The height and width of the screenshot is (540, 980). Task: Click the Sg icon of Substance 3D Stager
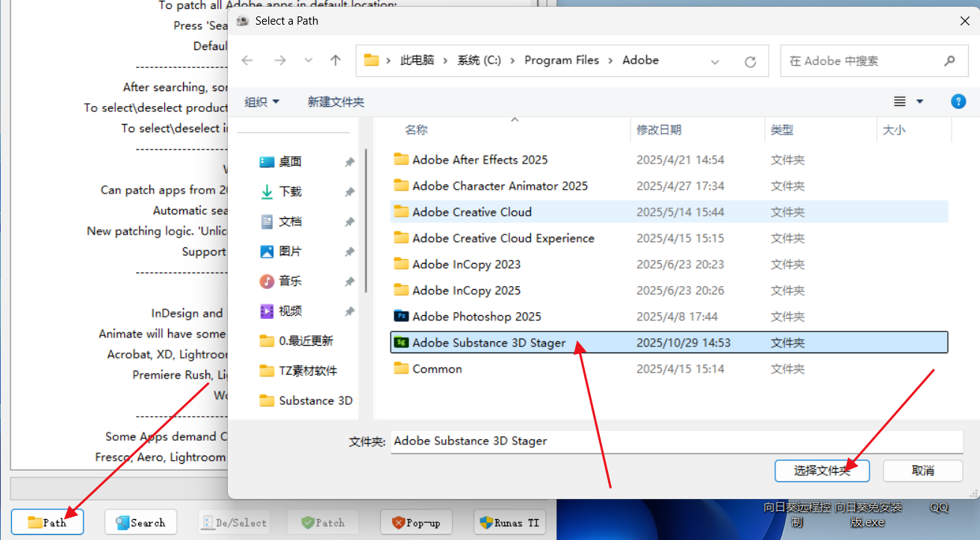401,343
